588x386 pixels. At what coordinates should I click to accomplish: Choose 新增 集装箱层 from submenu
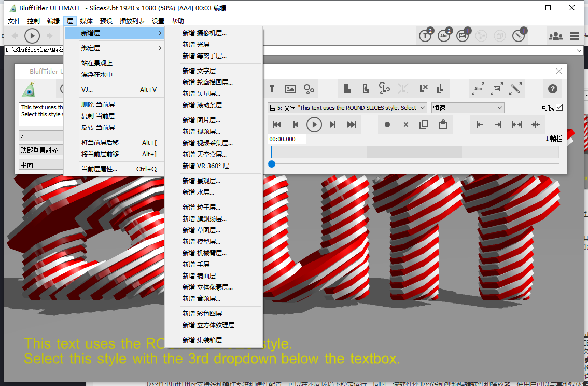[x=214, y=340]
